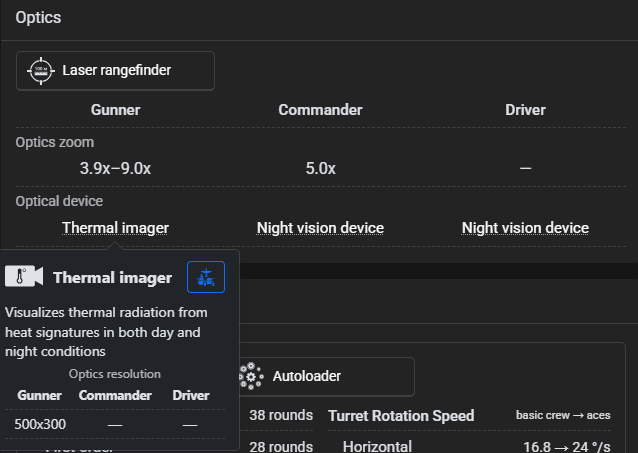Click the 38 rounds ammunition value

tap(281, 415)
